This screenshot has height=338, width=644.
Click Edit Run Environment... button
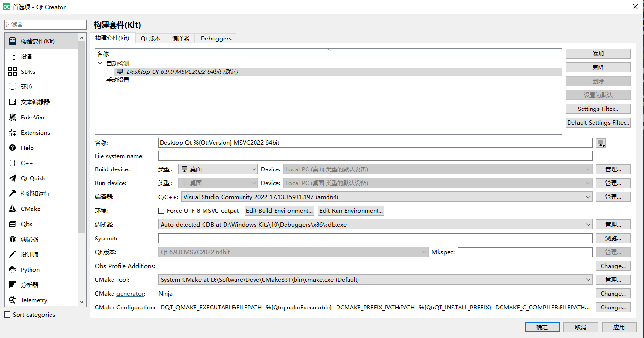(351, 210)
